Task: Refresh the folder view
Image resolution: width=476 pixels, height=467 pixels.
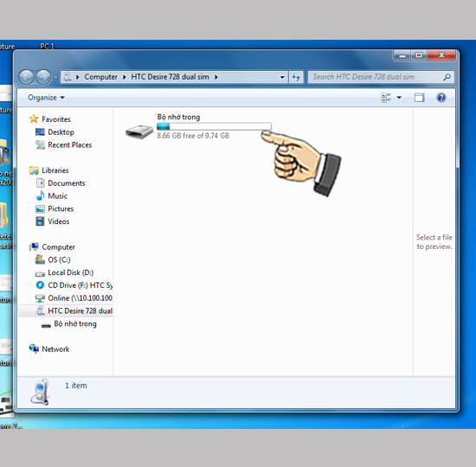Action: click(x=296, y=77)
